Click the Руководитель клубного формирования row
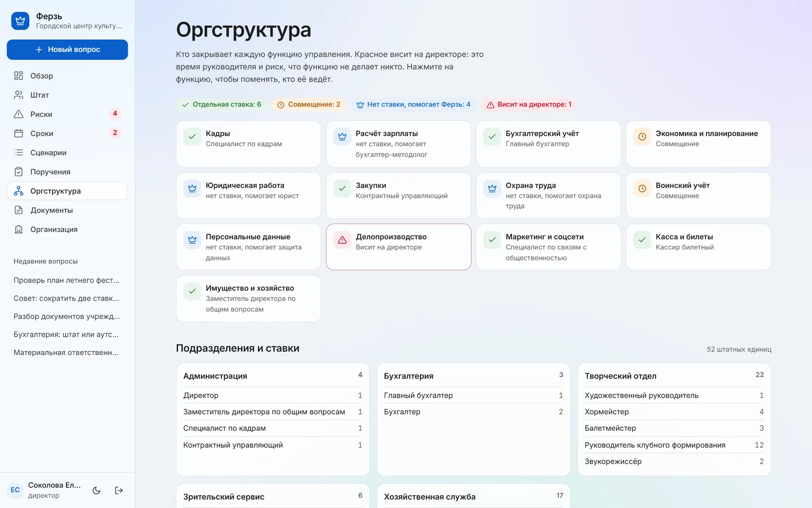812x508 pixels. (x=674, y=445)
